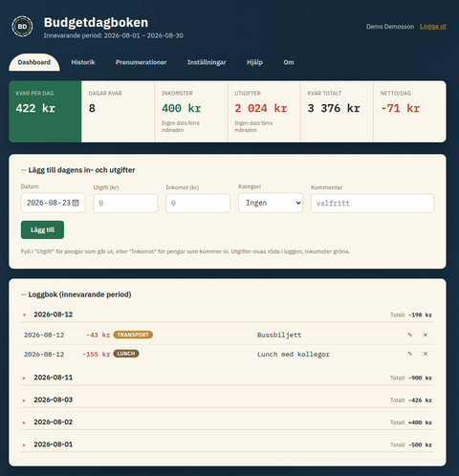Viewport: 459px width, 476px height.
Task: Focus the Inkomst (kr) input field
Action: [x=198, y=203]
